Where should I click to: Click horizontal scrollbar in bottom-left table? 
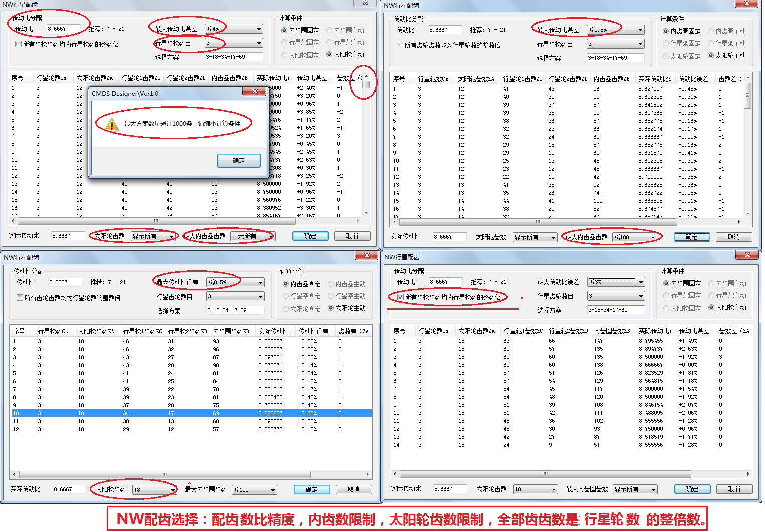coord(190,474)
